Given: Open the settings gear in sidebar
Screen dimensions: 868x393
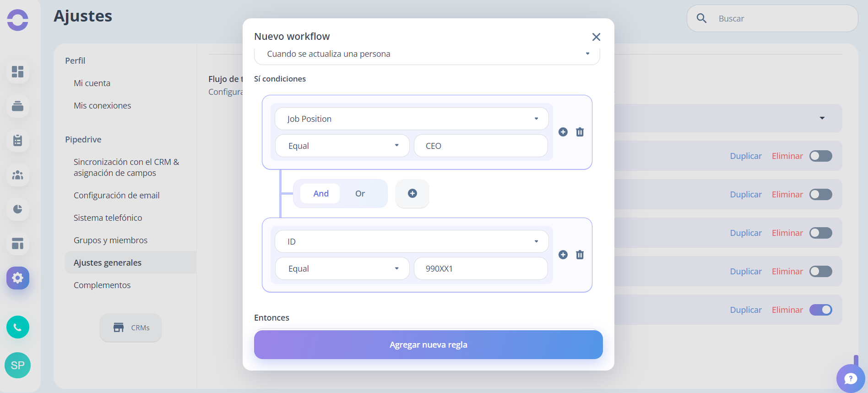Looking at the screenshot, I should [18, 278].
